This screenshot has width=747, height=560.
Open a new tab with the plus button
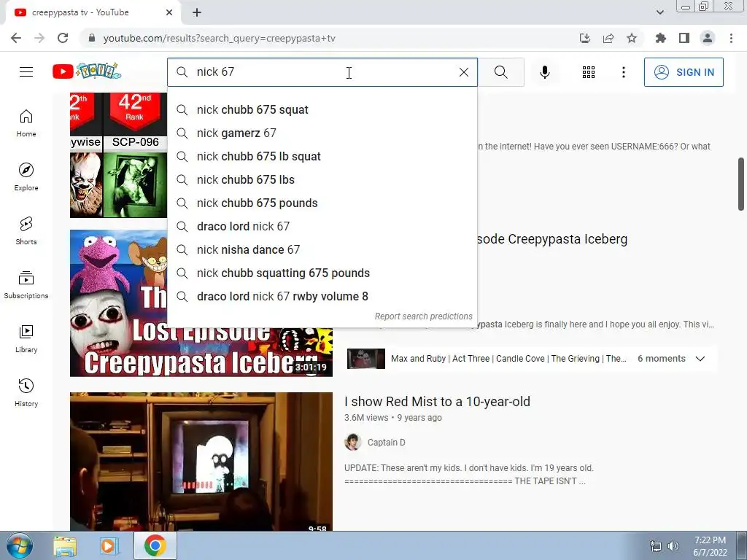[x=197, y=13]
